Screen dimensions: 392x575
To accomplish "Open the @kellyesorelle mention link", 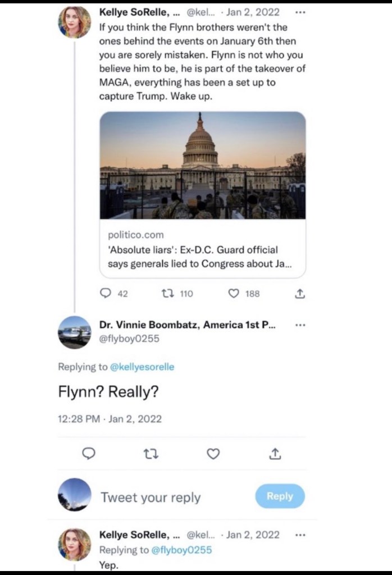I will coord(142,367).
